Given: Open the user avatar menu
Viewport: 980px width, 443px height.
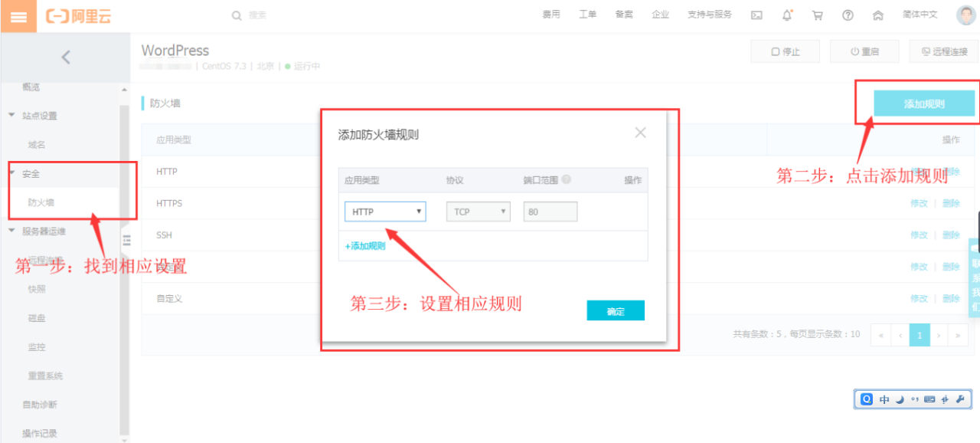Looking at the screenshot, I should (x=966, y=15).
